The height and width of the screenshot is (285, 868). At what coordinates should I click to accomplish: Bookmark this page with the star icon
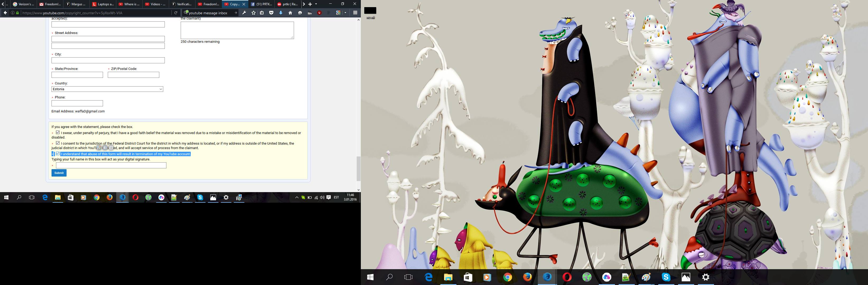[x=253, y=13]
